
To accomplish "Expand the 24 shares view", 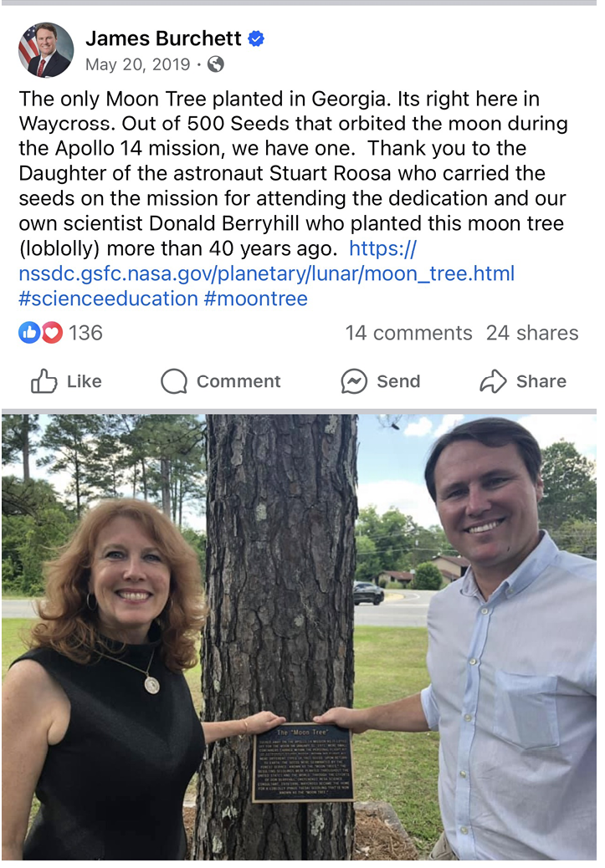I will [x=533, y=332].
